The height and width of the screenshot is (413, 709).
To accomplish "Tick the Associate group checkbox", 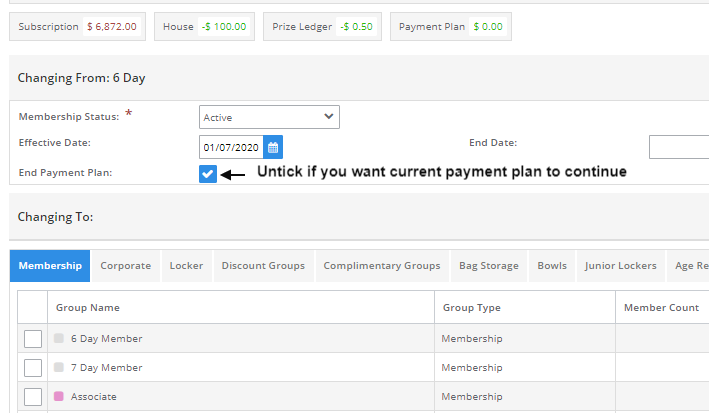I will coord(33,397).
